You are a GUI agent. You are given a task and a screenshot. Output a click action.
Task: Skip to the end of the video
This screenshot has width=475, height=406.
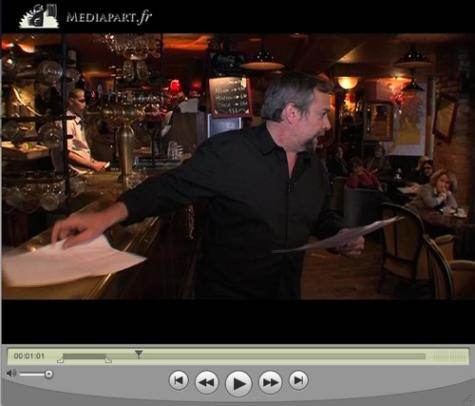298,380
